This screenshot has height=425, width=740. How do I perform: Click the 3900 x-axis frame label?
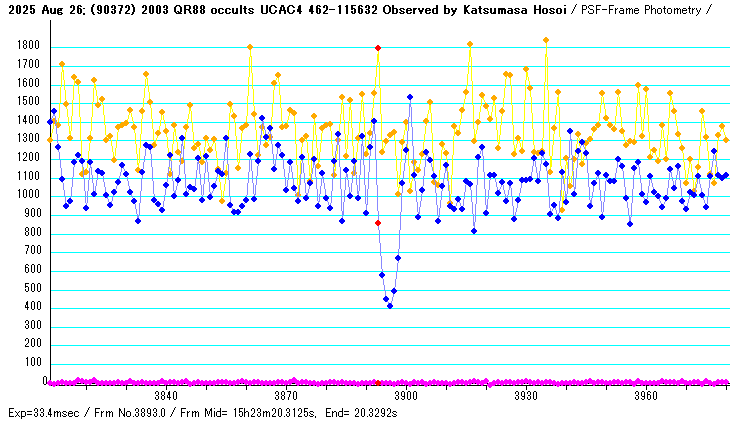(x=406, y=396)
